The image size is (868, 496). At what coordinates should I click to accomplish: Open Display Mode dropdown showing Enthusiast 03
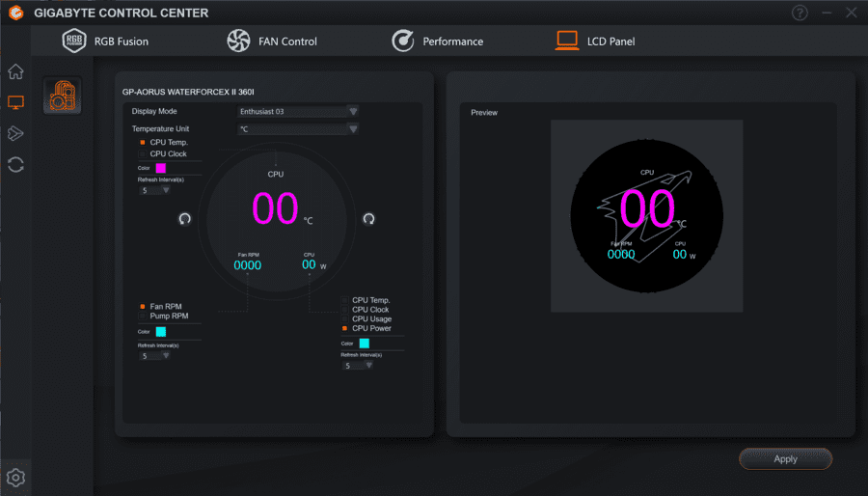click(298, 111)
